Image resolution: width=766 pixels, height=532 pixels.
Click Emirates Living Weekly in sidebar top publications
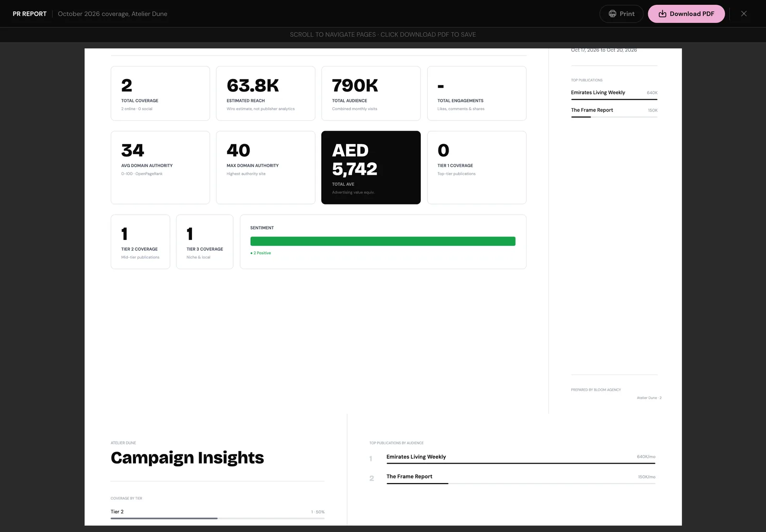point(598,92)
